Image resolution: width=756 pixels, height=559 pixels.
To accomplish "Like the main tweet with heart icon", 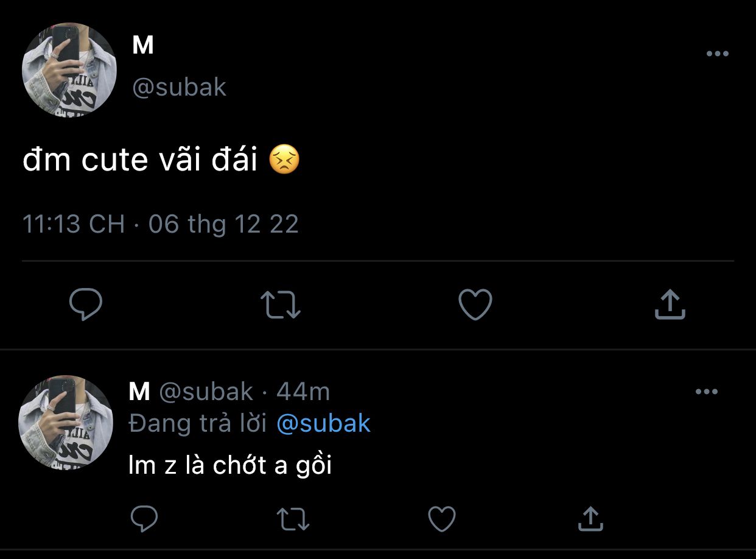I will coord(475,304).
